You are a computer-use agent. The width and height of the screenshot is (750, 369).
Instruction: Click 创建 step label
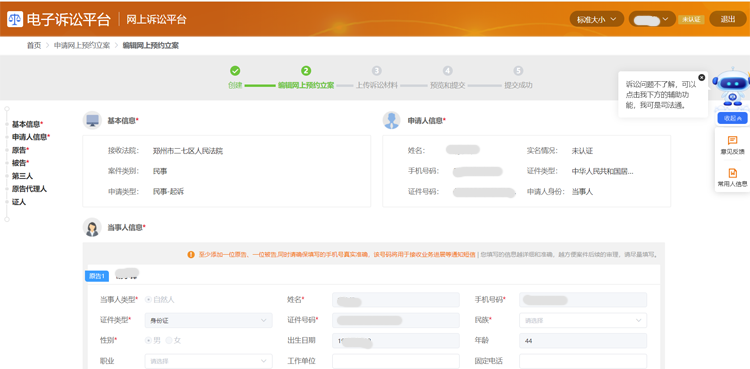point(235,86)
